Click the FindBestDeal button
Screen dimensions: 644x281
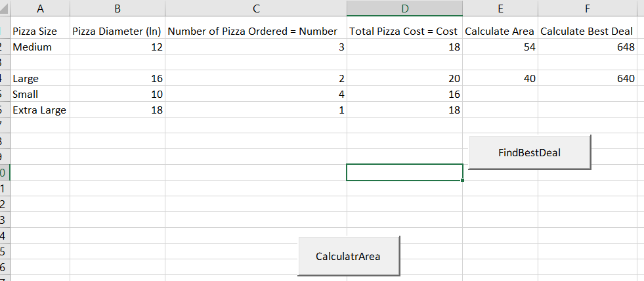(530, 152)
